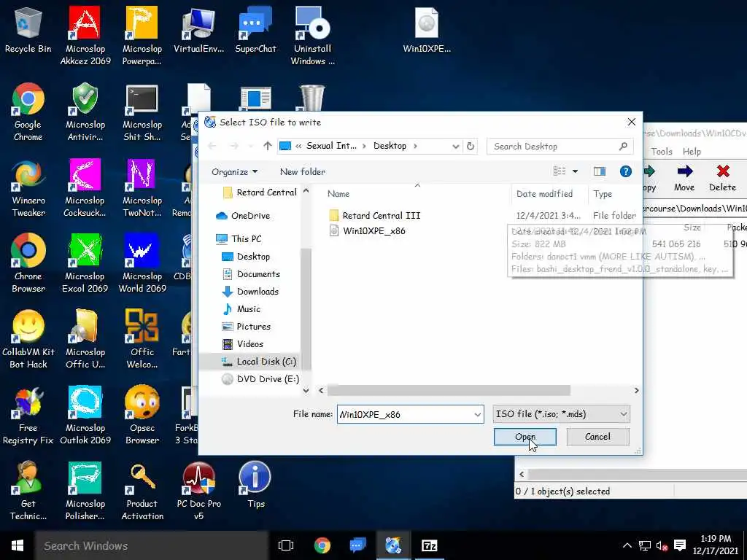Click the Desktop breadcrumb chevron
Image resolution: width=747 pixels, height=560 pixels.
click(415, 146)
